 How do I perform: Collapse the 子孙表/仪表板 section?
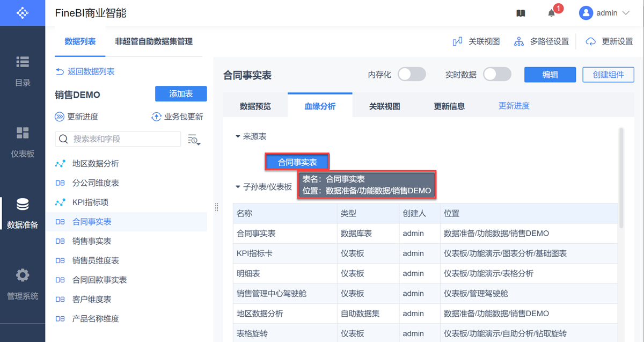(238, 187)
